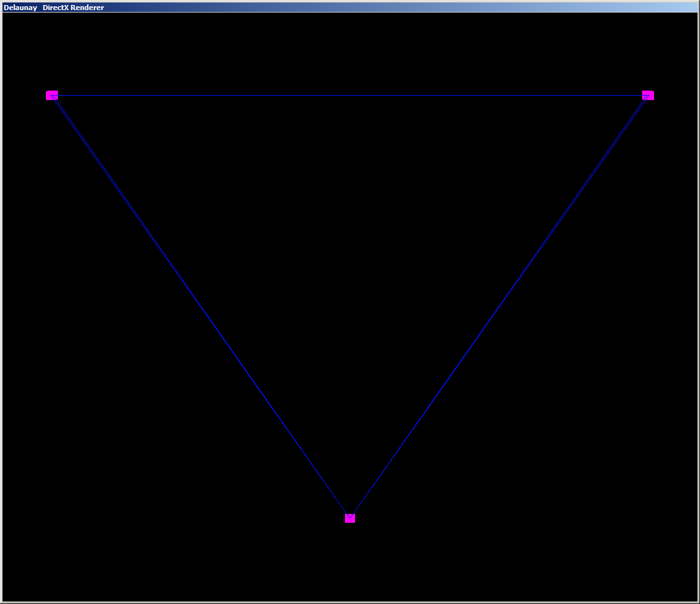The width and height of the screenshot is (700, 604).
Task: Click the "Delaunay" text in title bar
Action: (20, 8)
